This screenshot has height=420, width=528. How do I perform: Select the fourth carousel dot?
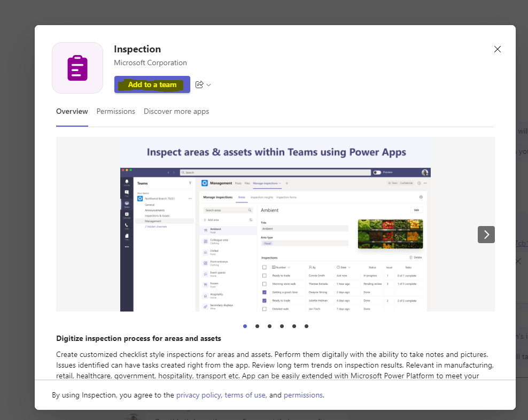282,326
